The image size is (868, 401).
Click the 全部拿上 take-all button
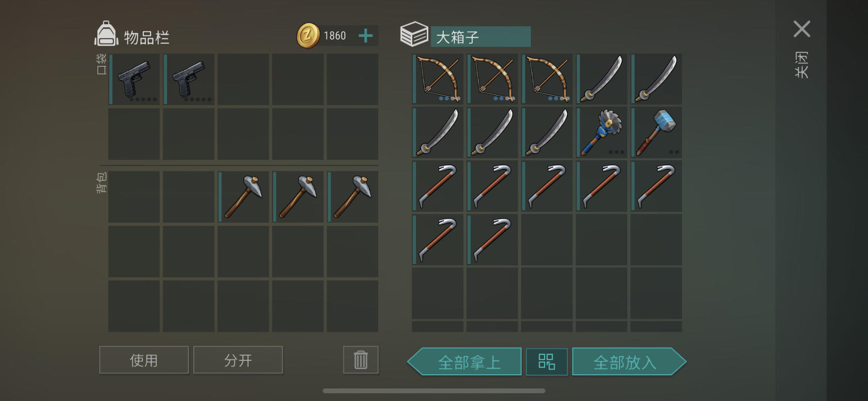tap(465, 362)
